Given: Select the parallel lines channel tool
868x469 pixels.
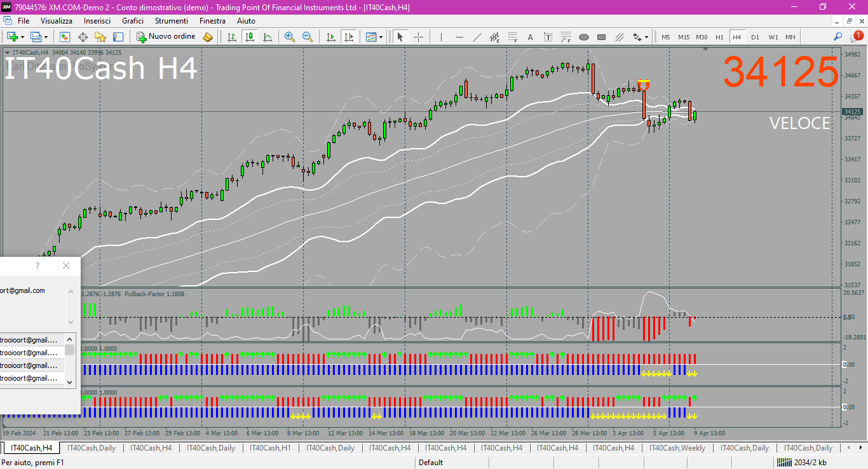Looking at the screenshot, I should pyautogui.click(x=620, y=37).
